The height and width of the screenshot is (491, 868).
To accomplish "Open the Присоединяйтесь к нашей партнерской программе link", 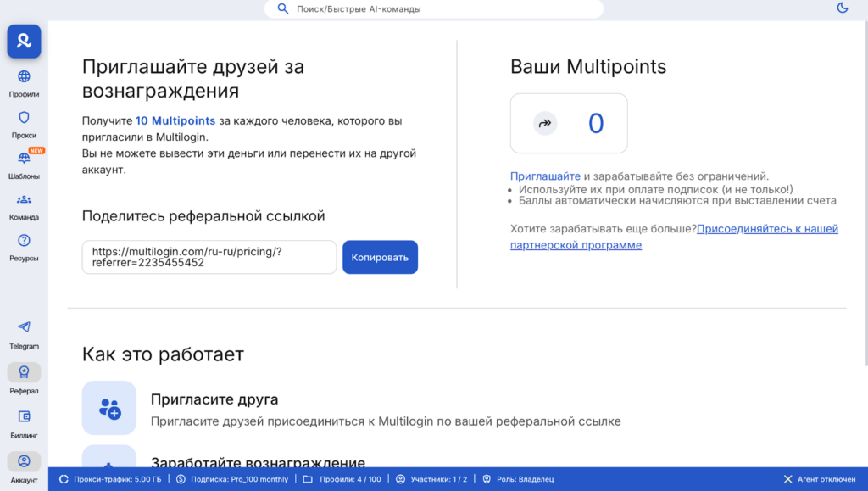I will [674, 237].
